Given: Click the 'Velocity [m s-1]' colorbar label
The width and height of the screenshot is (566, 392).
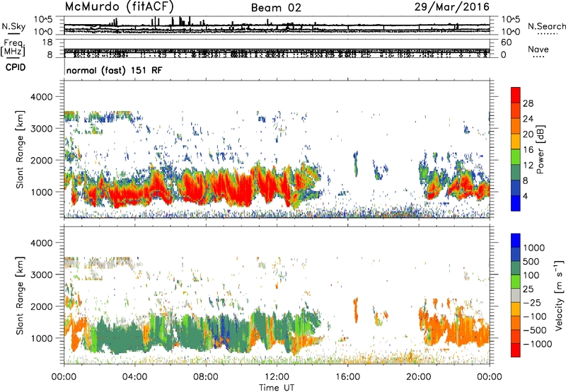Looking at the screenshot, I should [559, 295].
